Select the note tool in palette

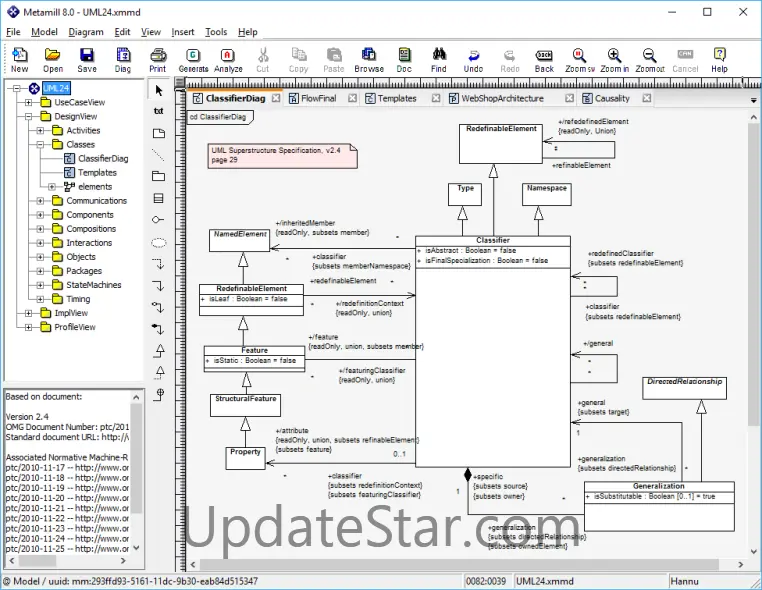[158, 133]
